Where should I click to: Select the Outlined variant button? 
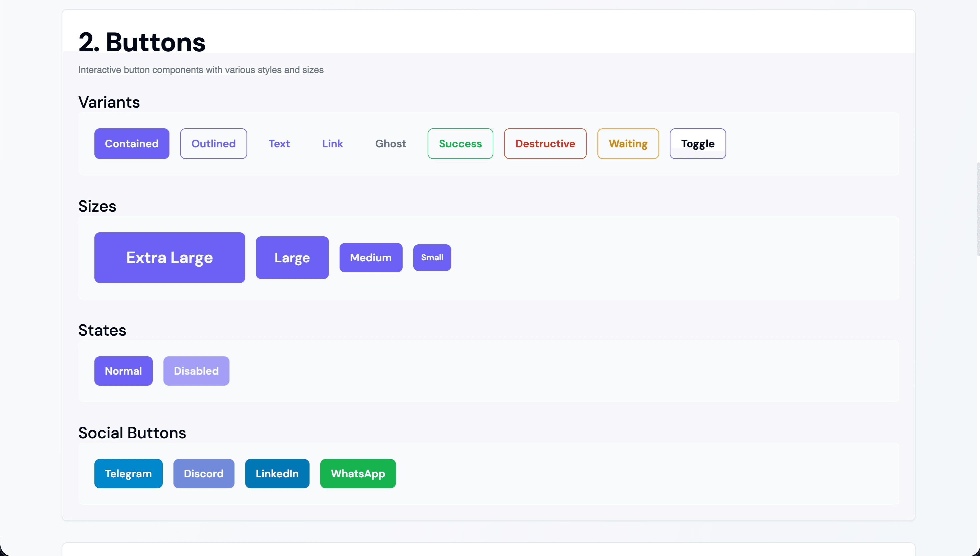213,144
